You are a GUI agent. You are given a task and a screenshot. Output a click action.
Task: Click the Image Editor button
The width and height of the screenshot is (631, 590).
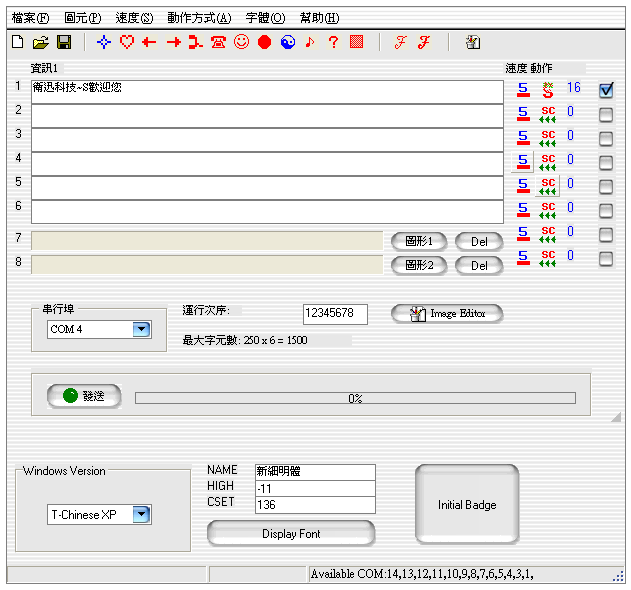click(x=447, y=314)
